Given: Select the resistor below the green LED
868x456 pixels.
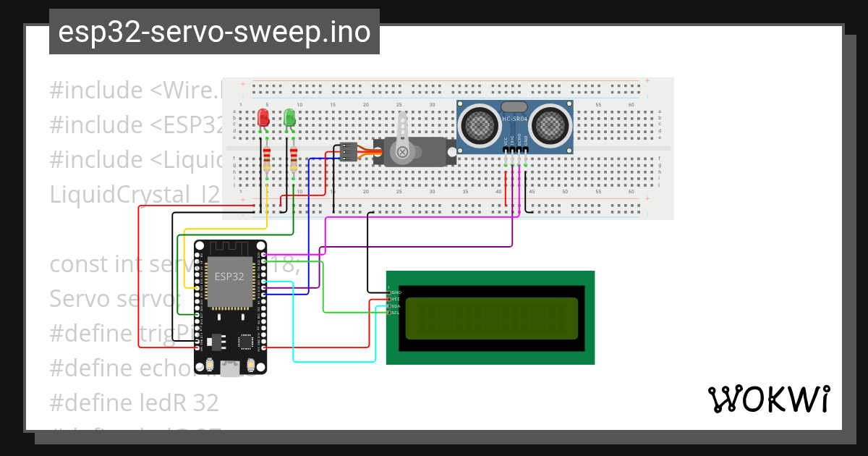Looking at the screenshot, I should click(292, 161).
